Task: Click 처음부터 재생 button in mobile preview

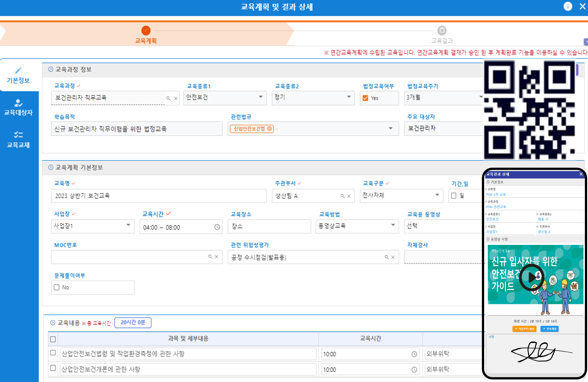Action: coord(524,329)
